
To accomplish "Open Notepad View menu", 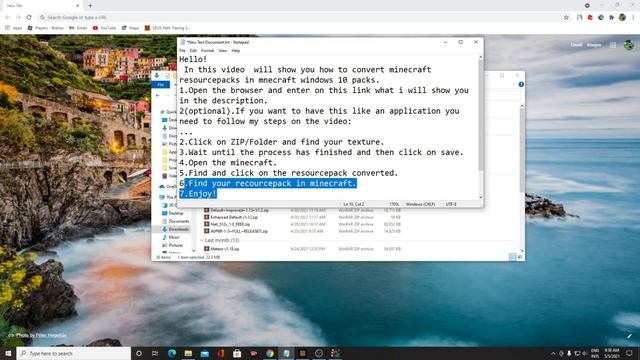I will [x=222, y=51].
